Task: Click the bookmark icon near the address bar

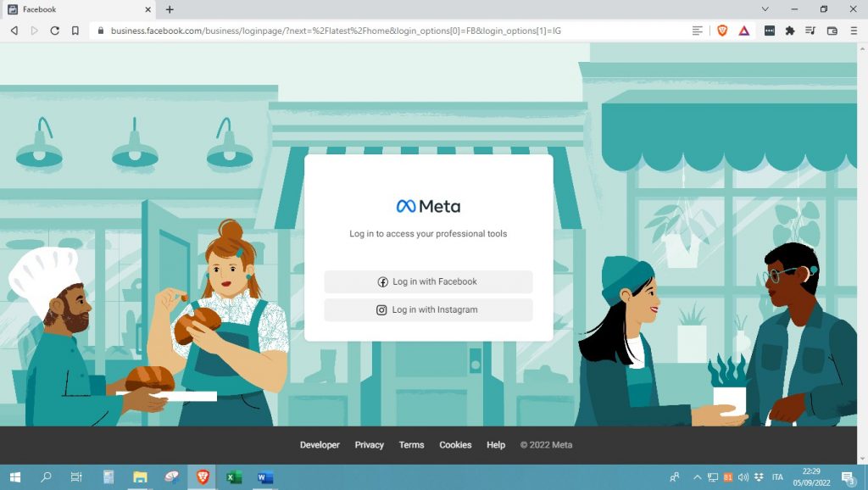Action: tap(76, 31)
